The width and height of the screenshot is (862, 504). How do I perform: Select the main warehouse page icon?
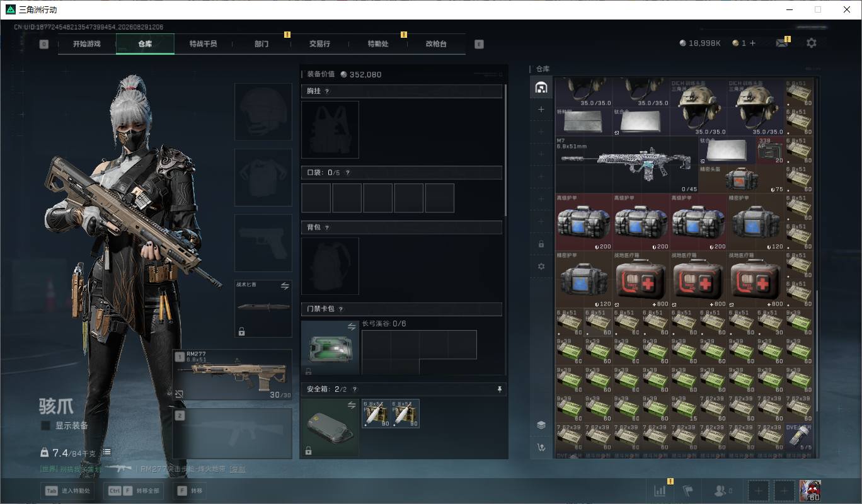[541, 88]
